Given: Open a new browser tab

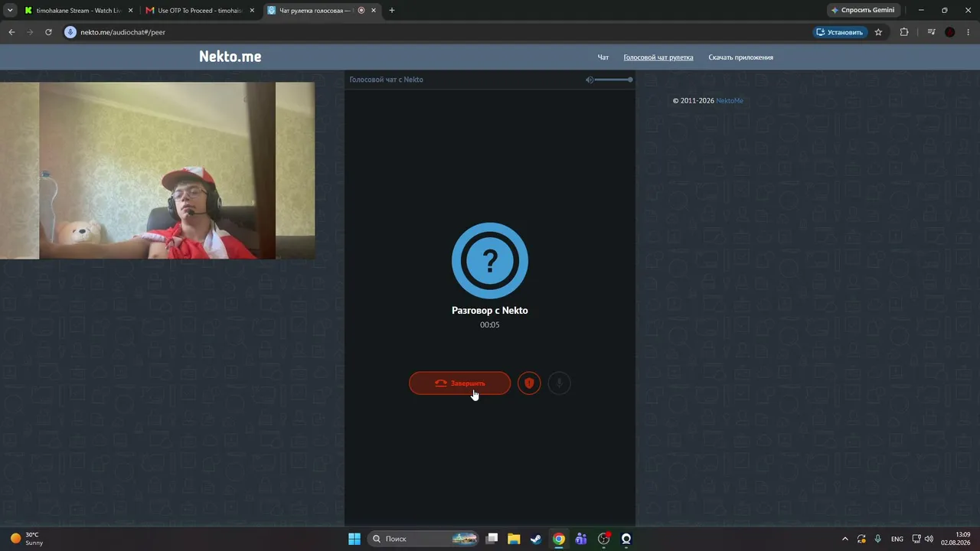Looking at the screenshot, I should [x=392, y=11].
